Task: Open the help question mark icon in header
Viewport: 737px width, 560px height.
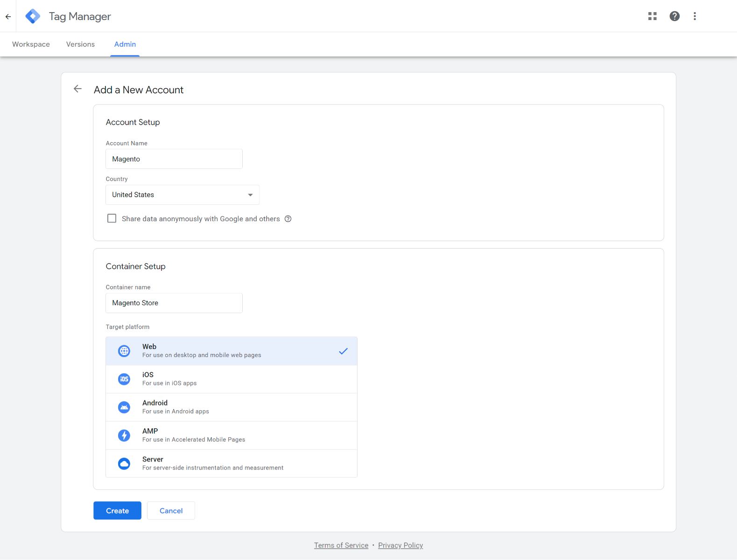Action: point(674,16)
